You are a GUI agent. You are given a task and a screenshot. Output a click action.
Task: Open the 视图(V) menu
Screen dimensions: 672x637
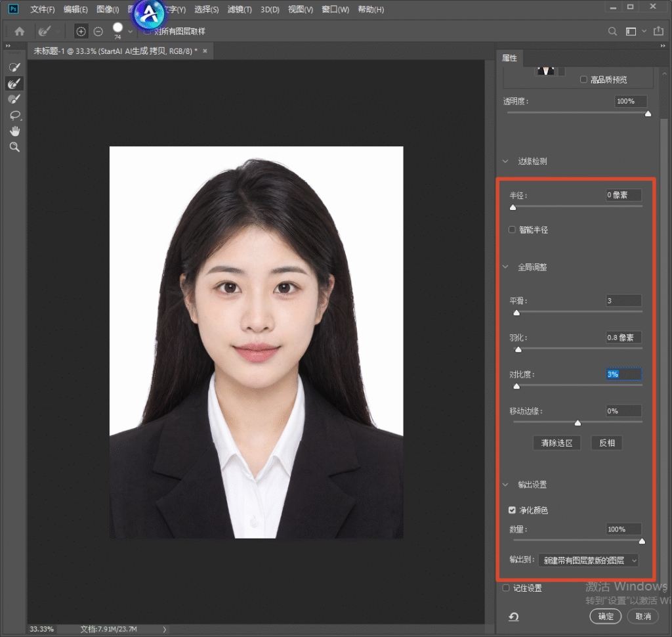coord(301,9)
